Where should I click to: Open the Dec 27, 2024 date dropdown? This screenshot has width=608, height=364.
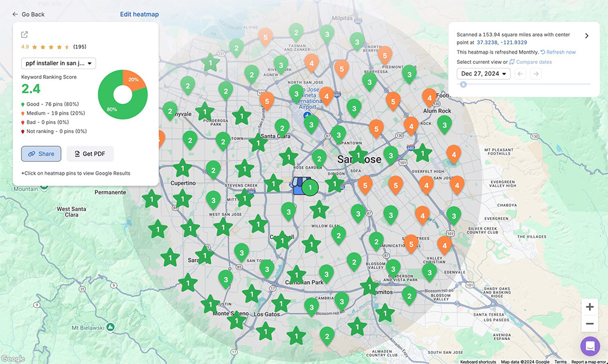tap(483, 74)
